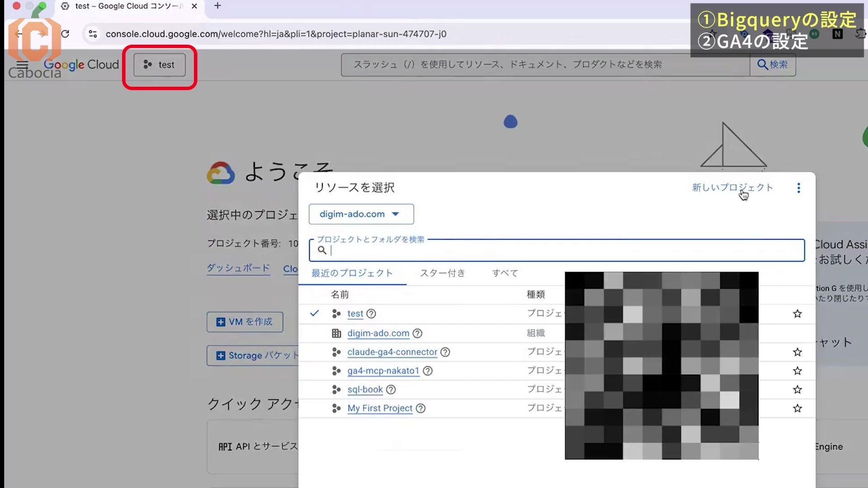The width and height of the screenshot is (868, 488).
Task: Click help icon next to digim-ado.com
Action: pos(418,333)
